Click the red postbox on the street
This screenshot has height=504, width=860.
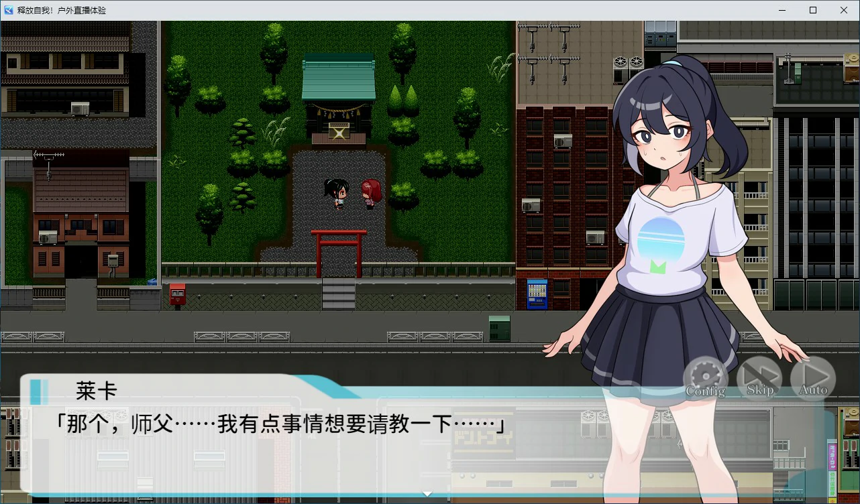pyautogui.click(x=177, y=295)
